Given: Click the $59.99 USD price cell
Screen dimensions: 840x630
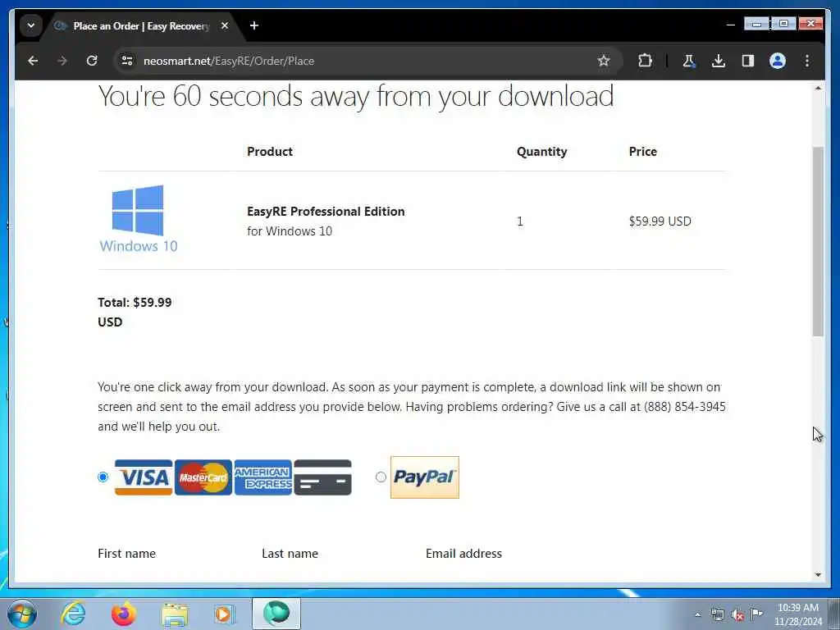Looking at the screenshot, I should [x=660, y=221].
